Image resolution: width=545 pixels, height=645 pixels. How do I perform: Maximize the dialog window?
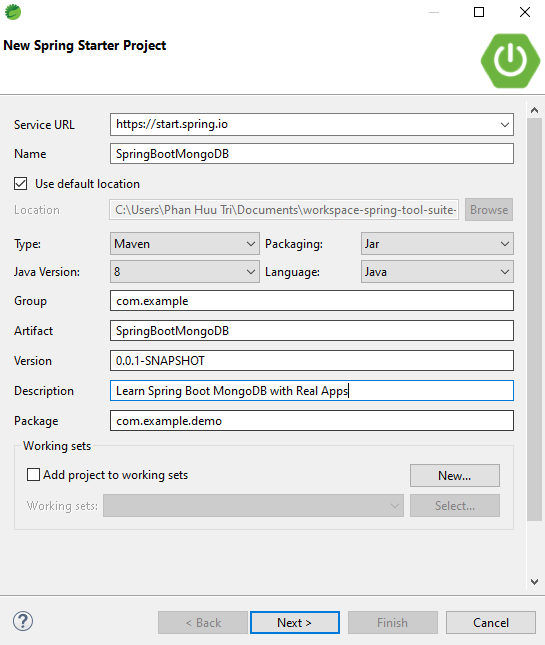(479, 12)
